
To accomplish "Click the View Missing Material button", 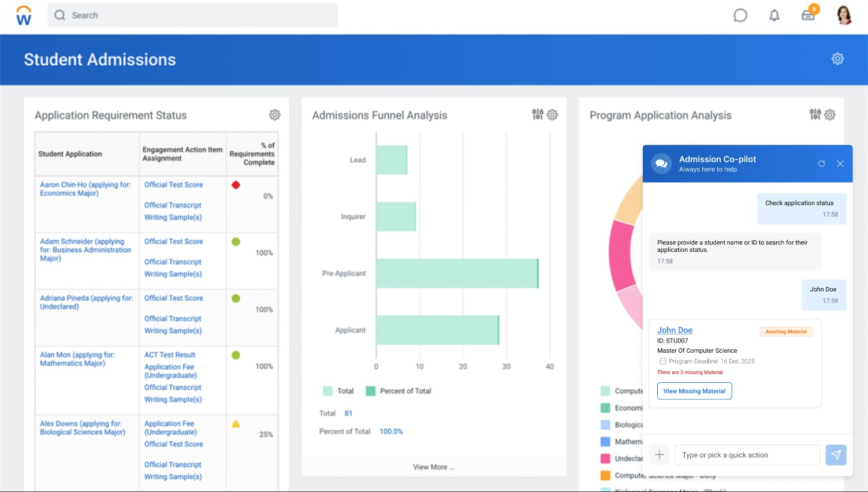I will pos(694,391).
